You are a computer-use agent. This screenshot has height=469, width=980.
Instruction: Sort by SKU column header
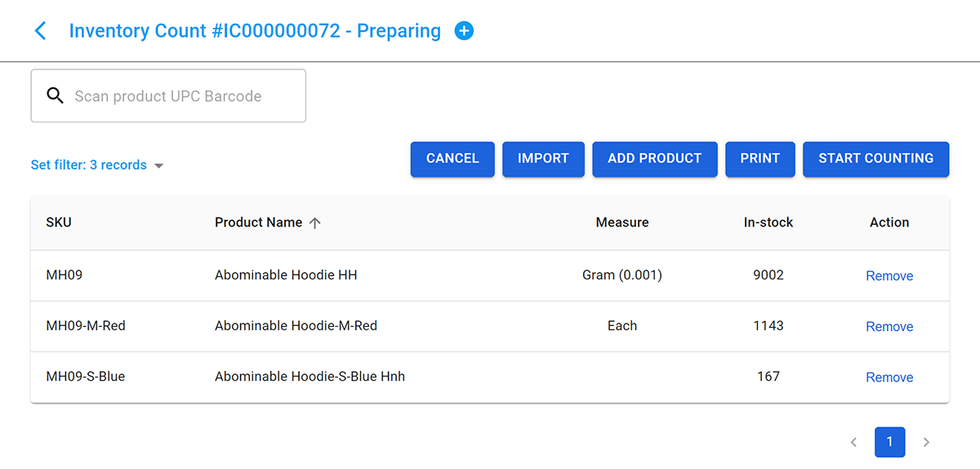click(x=59, y=222)
